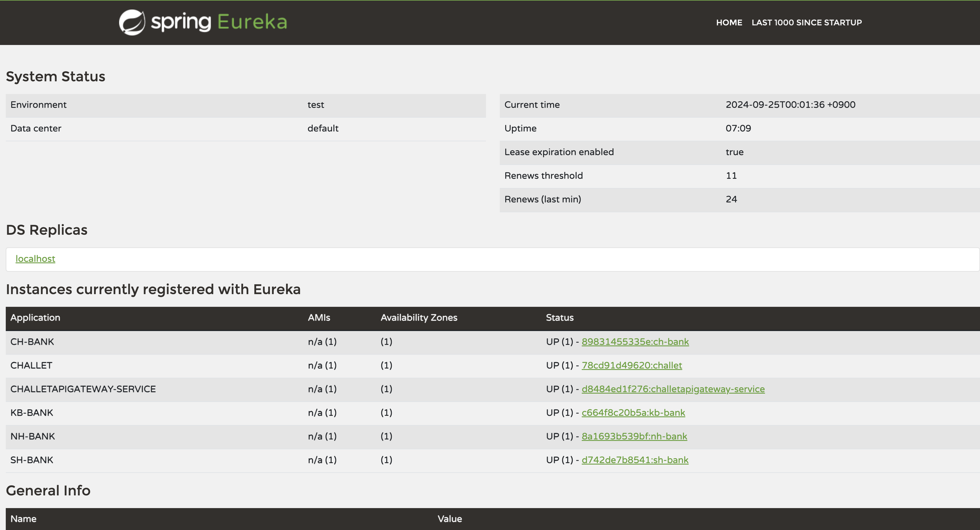This screenshot has height=530, width=980.
Task: Click the Data center label
Action: pyautogui.click(x=36, y=128)
